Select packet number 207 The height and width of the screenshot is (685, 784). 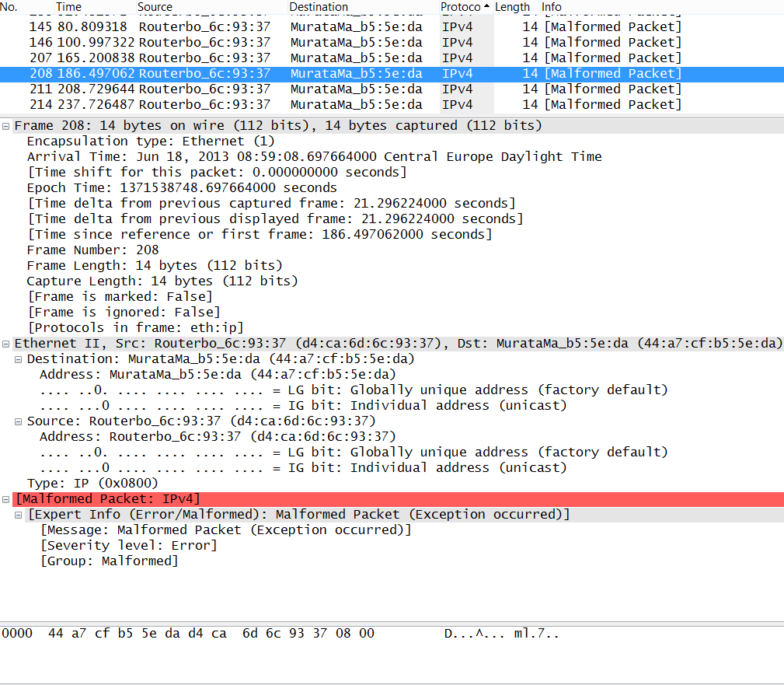pyautogui.click(x=392, y=58)
